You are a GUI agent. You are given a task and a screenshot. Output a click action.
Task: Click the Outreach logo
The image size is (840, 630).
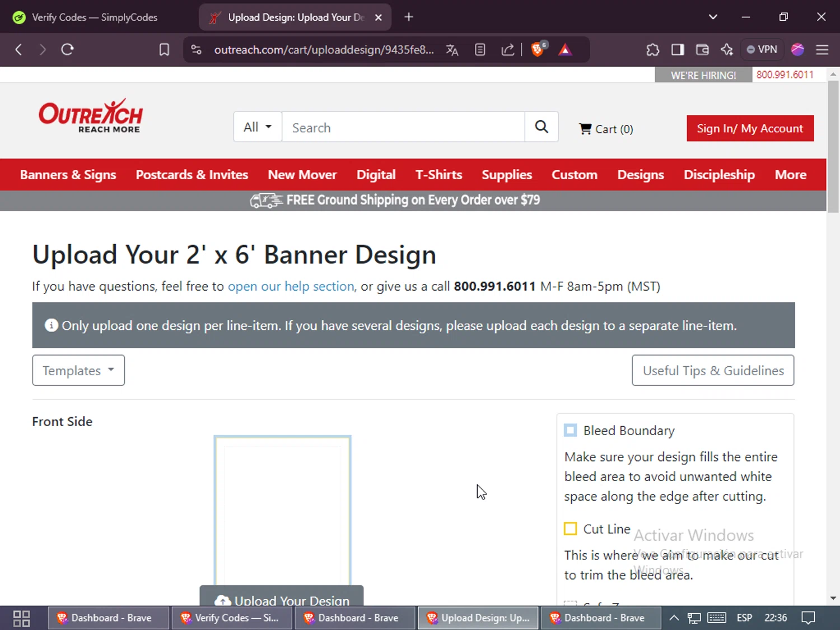click(x=91, y=116)
